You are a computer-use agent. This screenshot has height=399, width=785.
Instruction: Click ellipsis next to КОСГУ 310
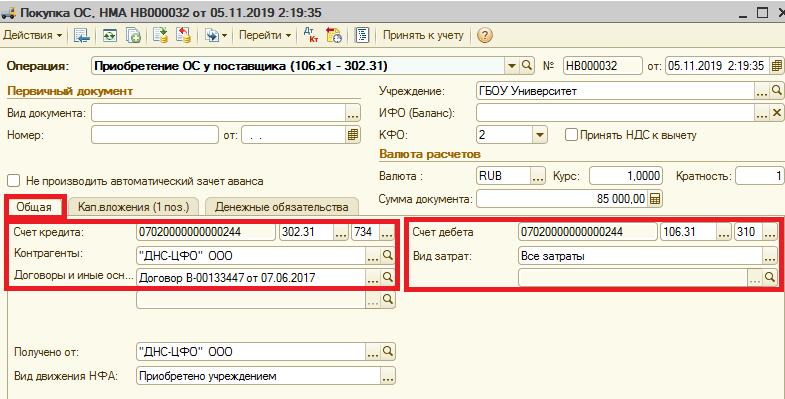coord(770,232)
